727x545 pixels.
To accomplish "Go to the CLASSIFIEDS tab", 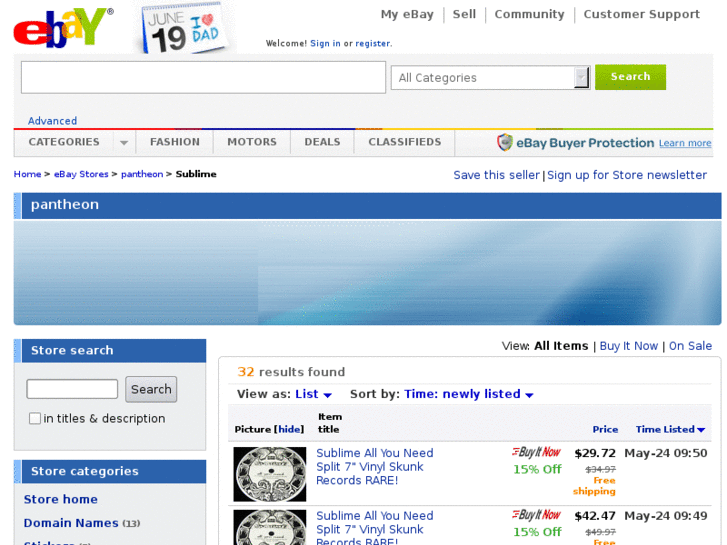I will pos(405,142).
